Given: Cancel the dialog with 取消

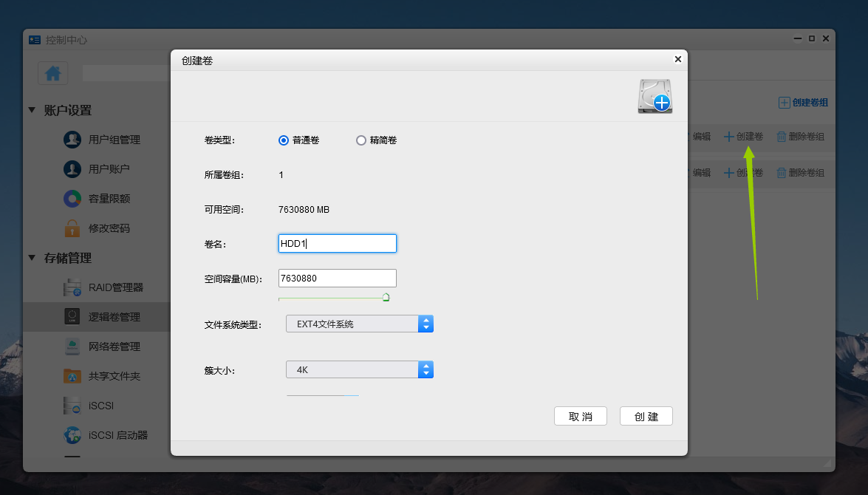Looking at the screenshot, I should [x=580, y=416].
